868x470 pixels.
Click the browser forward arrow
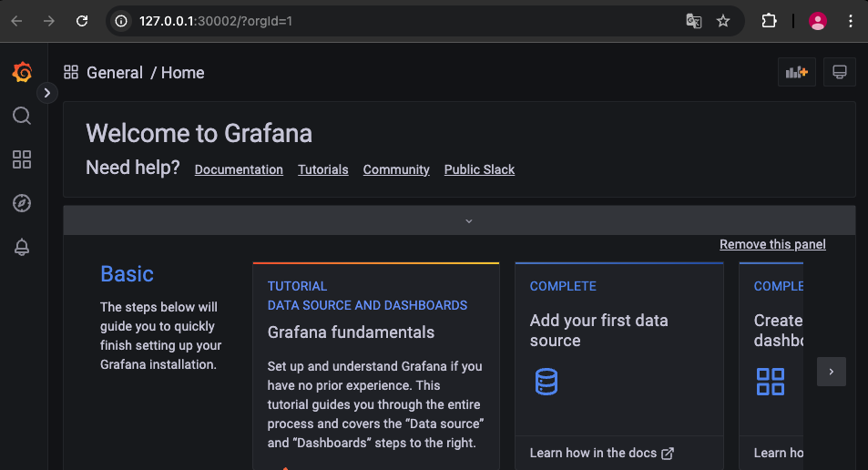coord(49,21)
